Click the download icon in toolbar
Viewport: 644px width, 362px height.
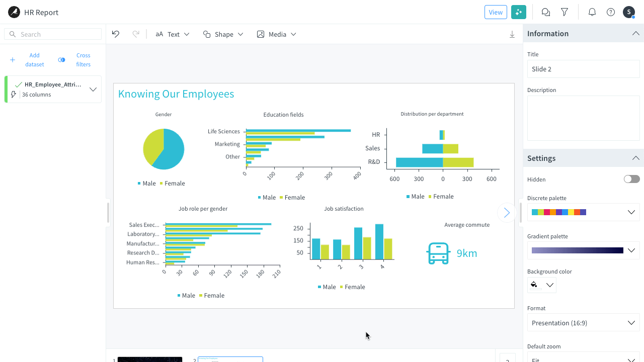coord(512,34)
